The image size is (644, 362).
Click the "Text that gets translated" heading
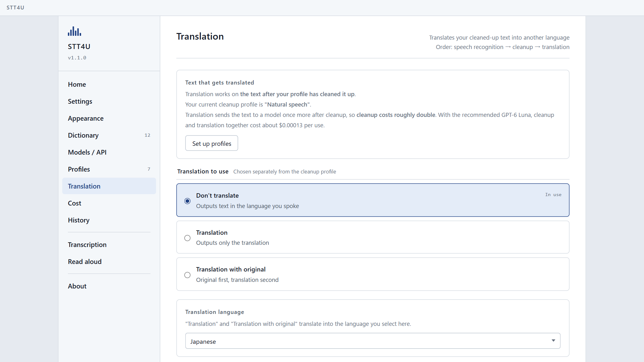219,83
